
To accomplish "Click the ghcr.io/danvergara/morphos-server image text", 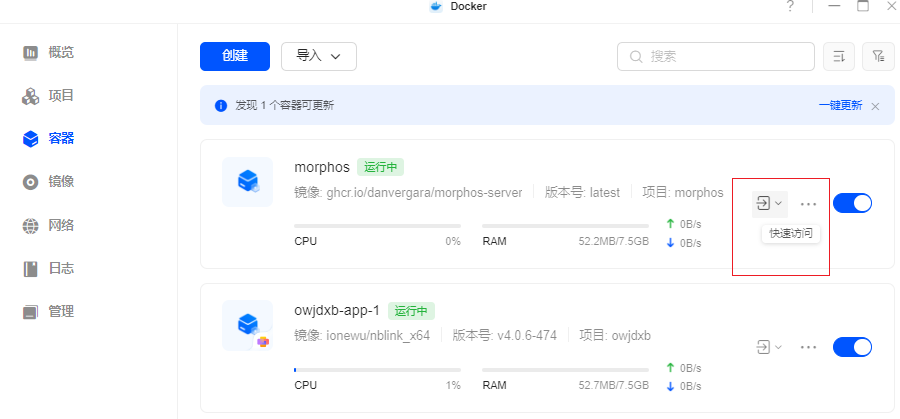I will coord(424,193).
